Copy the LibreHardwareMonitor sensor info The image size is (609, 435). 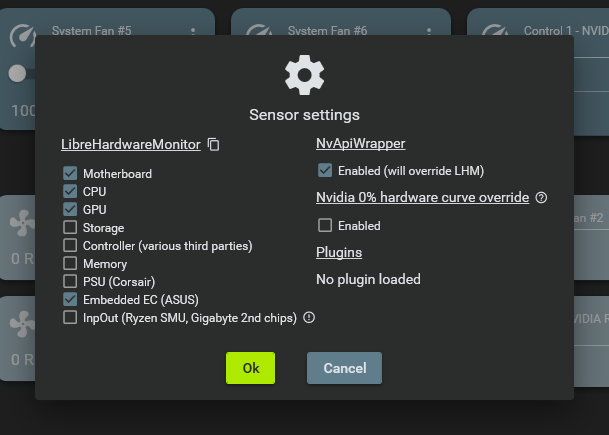(213, 144)
